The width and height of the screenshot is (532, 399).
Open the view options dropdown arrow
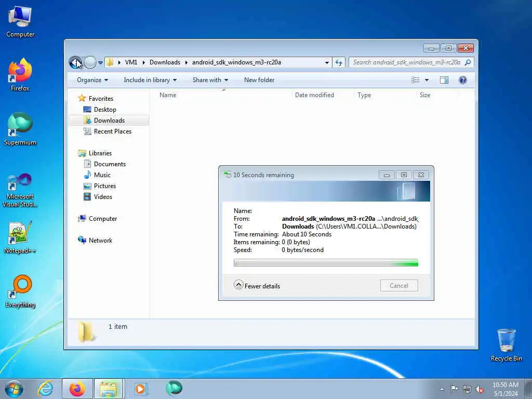point(427,80)
